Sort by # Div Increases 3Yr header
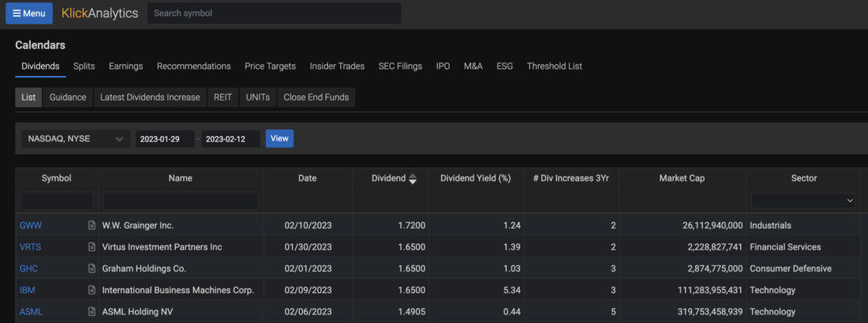Viewport: 868px width, 323px height. (571, 179)
